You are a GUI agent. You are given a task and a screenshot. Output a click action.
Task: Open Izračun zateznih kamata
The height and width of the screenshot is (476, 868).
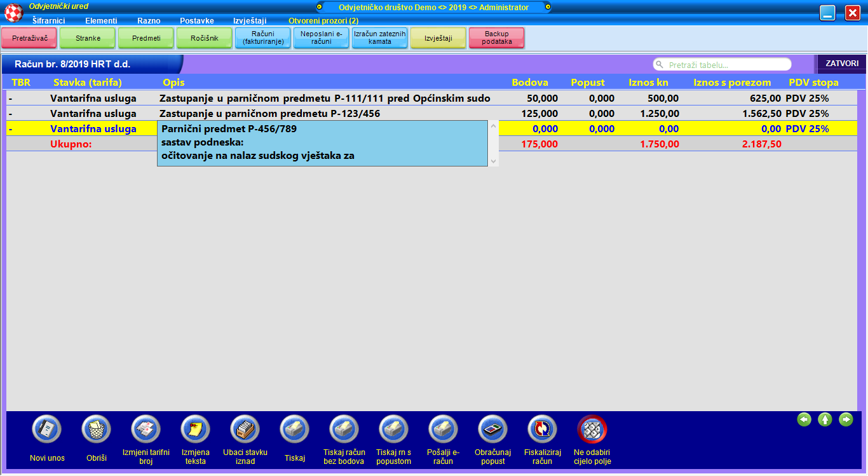click(x=380, y=38)
